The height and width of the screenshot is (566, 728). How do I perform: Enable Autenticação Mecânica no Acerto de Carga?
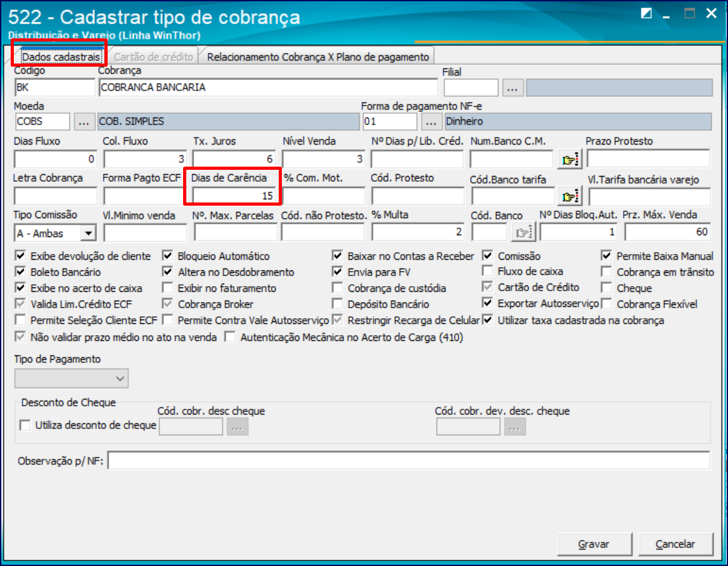[x=230, y=337]
